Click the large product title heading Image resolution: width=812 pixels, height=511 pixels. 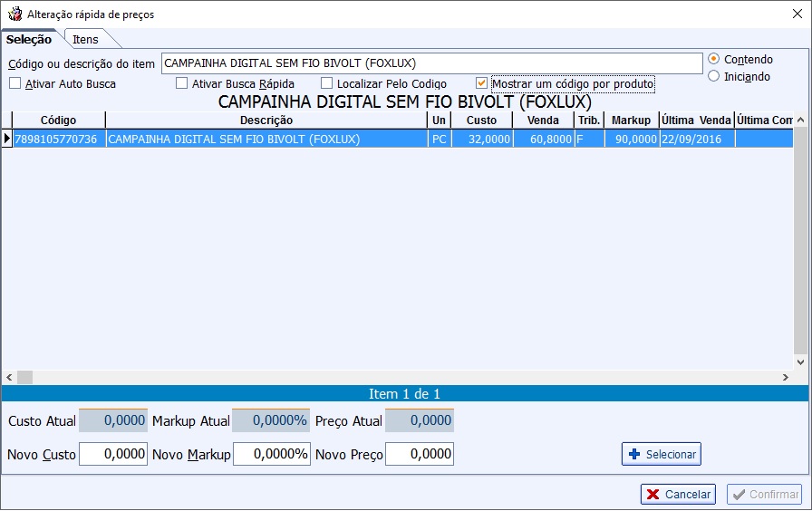pyautogui.click(x=405, y=101)
